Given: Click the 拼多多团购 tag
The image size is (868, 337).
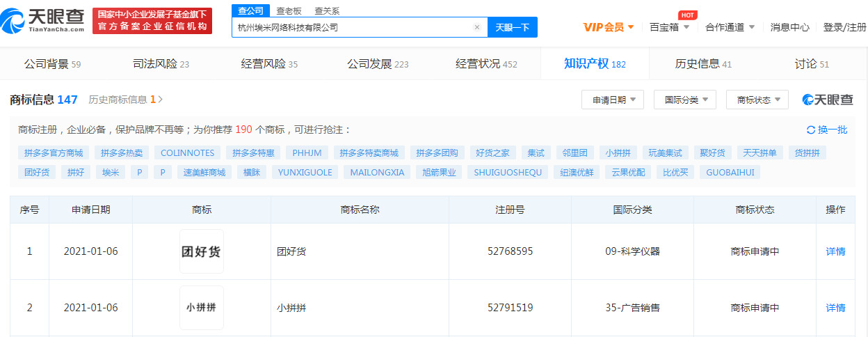Looking at the screenshot, I should click(x=438, y=152).
